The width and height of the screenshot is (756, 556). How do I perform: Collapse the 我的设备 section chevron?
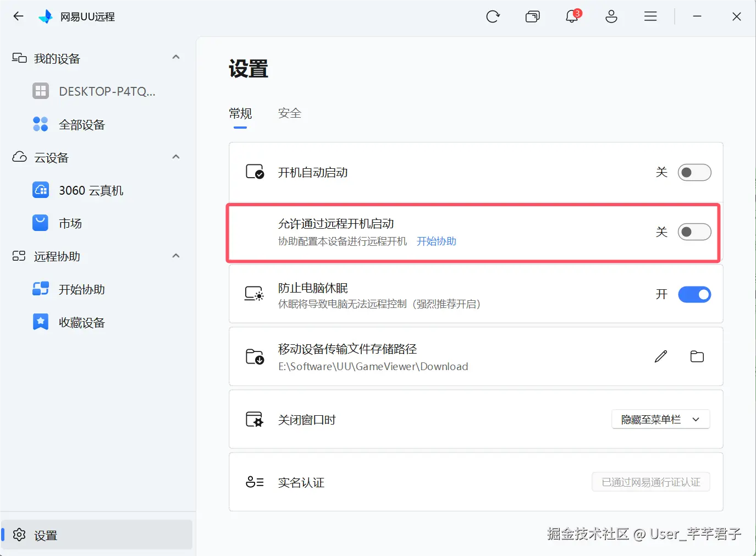[x=176, y=57]
